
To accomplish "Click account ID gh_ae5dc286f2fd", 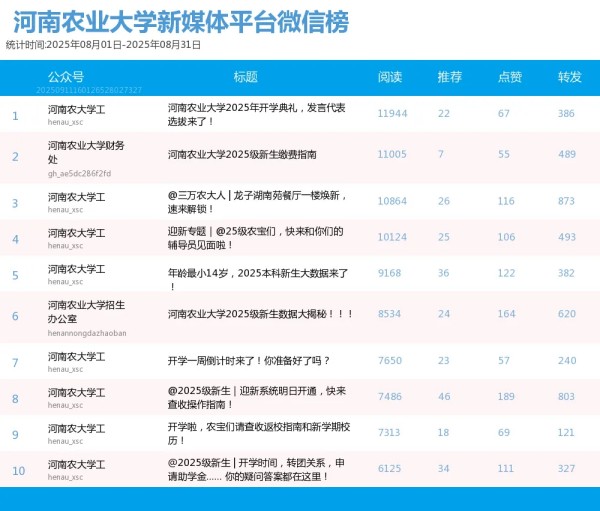I will point(79,174).
